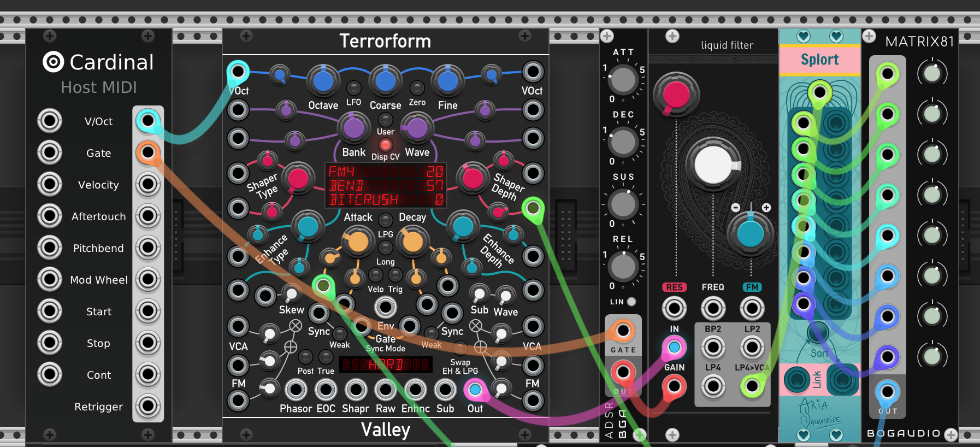The image size is (980, 447).
Task: Toggle the True button on Terrorform
Action: [x=326, y=357]
